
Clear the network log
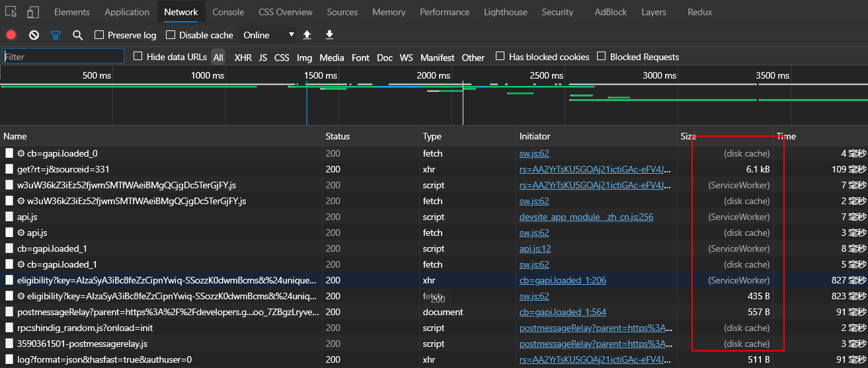coord(34,35)
